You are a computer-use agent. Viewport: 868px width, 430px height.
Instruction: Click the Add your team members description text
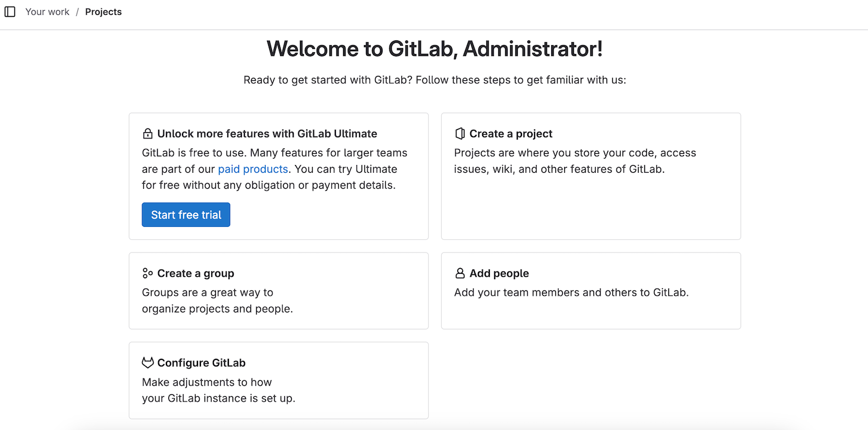click(x=571, y=292)
